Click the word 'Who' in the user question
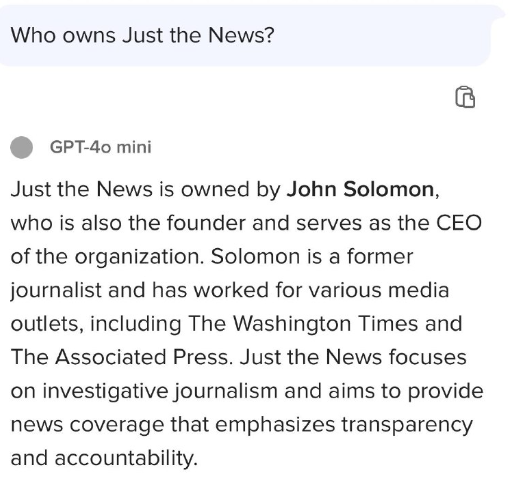This screenshot has height=482, width=513. [33, 35]
